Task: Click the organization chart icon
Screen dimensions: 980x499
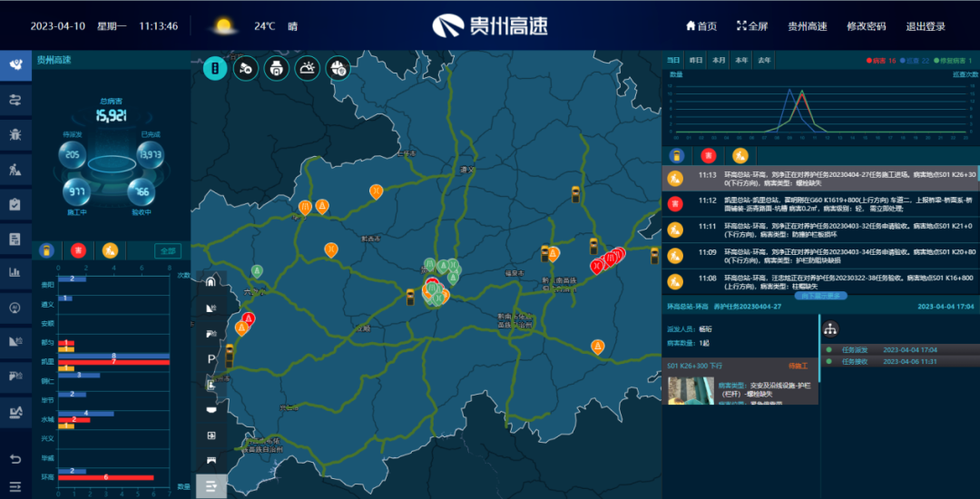Action: tap(830, 328)
